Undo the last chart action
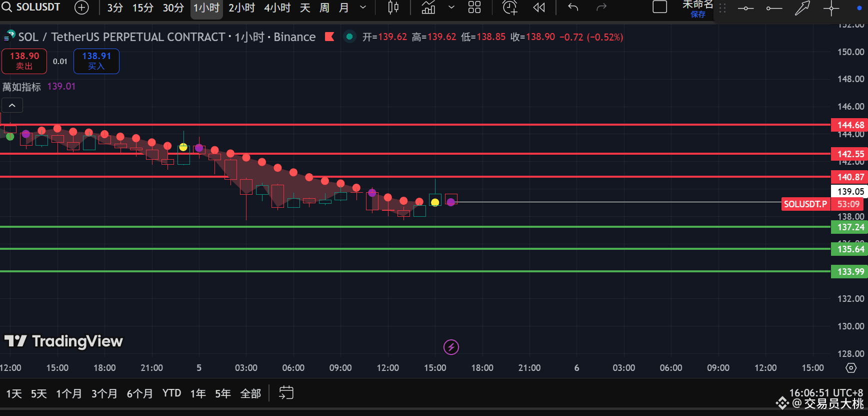The image size is (868, 416). pos(573,8)
